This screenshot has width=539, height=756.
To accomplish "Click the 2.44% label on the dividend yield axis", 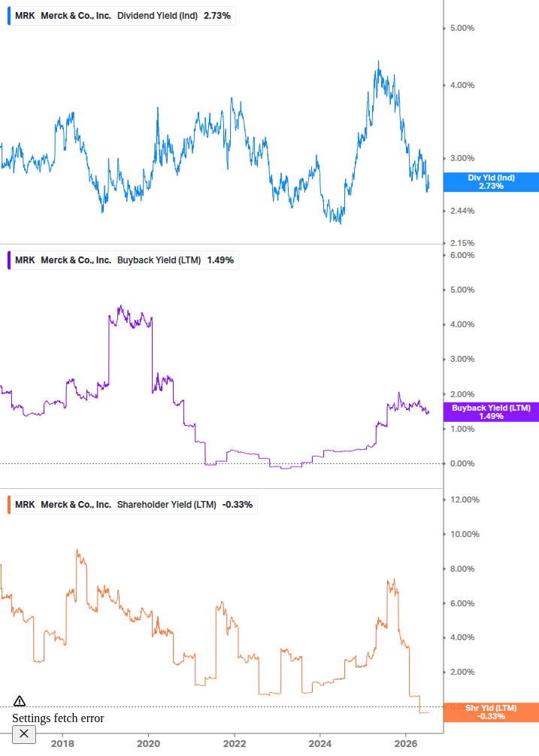I will pos(462,211).
